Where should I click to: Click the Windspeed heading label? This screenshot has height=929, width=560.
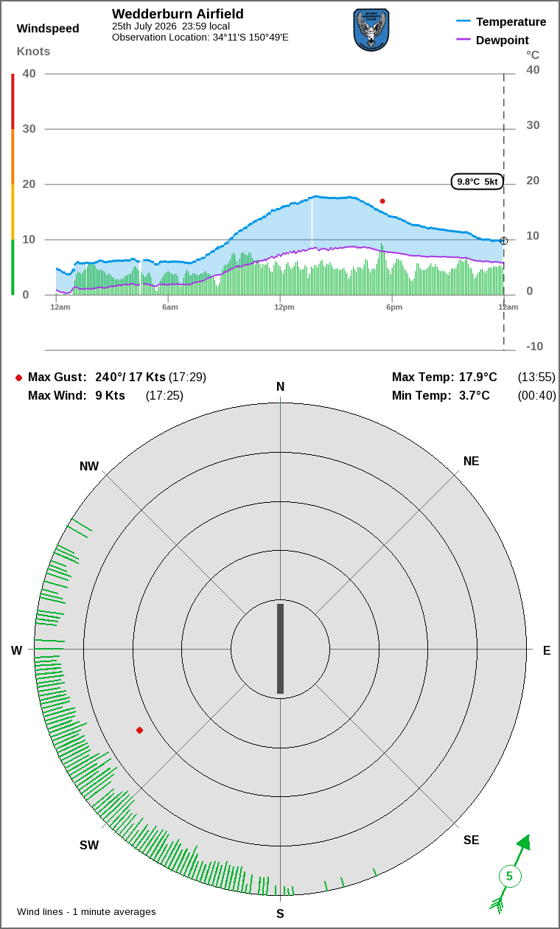pyautogui.click(x=48, y=29)
